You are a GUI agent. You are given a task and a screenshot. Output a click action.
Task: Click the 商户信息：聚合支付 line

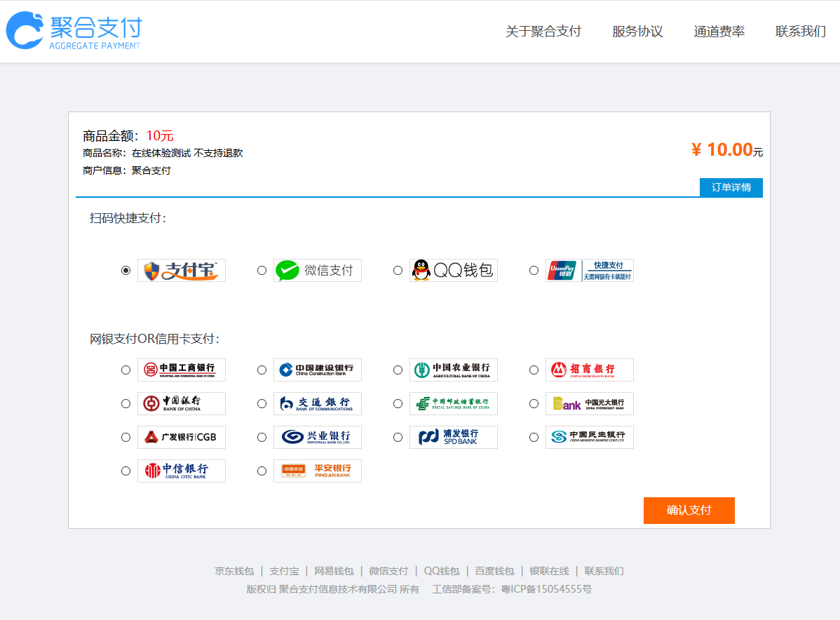(126, 170)
